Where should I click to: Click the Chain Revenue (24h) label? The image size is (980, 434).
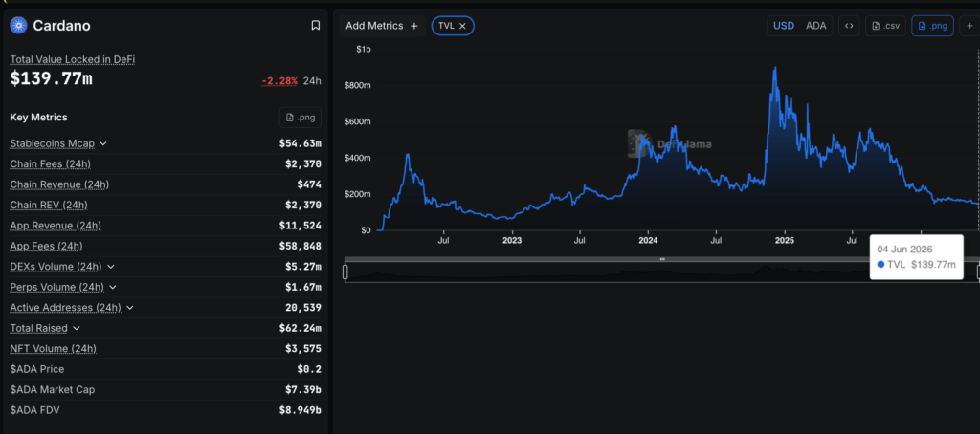[x=59, y=184]
